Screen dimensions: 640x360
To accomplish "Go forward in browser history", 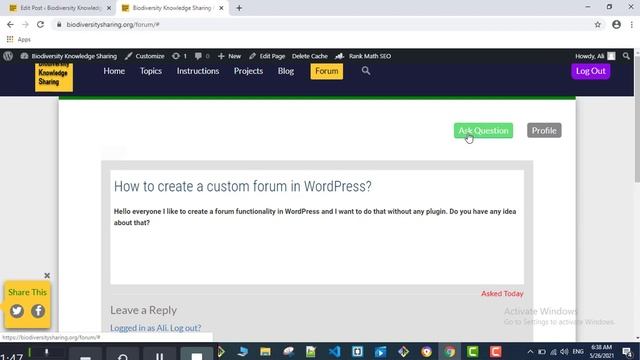I will [x=25, y=24].
